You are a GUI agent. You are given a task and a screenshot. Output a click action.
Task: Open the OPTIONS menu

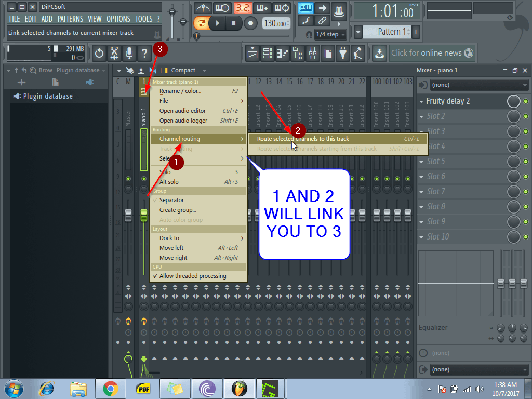[118, 19]
